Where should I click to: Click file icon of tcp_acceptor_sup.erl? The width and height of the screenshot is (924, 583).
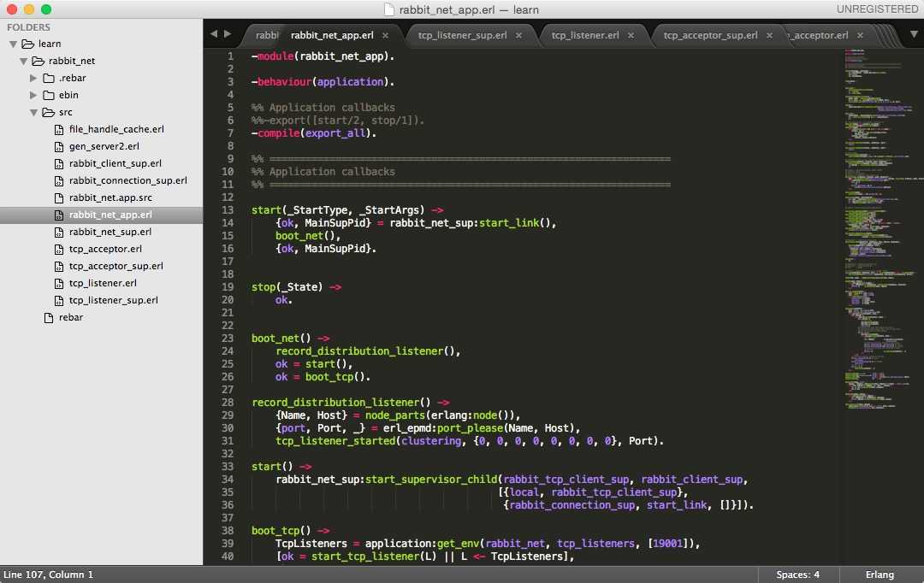click(59, 266)
